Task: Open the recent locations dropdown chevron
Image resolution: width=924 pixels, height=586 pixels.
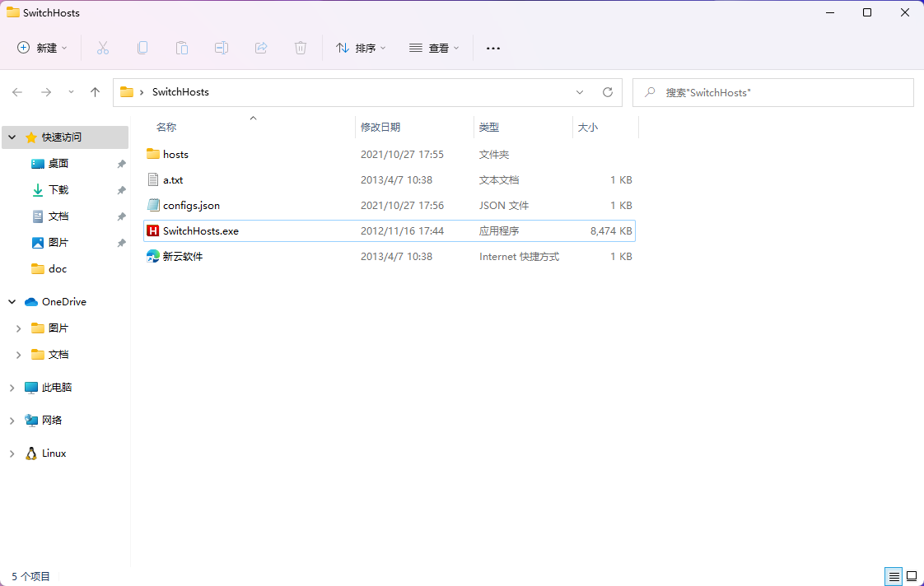Action: click(x=71, y=92)
